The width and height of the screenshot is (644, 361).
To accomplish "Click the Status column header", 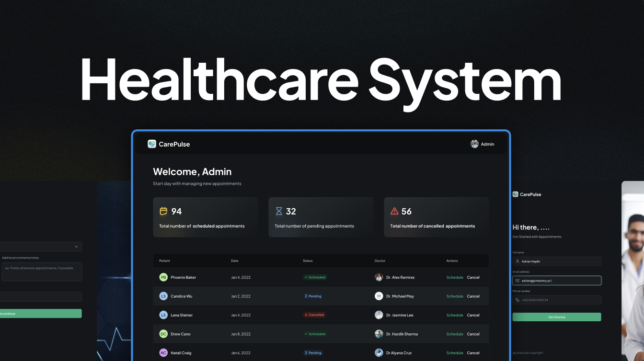I will (308, 261).
